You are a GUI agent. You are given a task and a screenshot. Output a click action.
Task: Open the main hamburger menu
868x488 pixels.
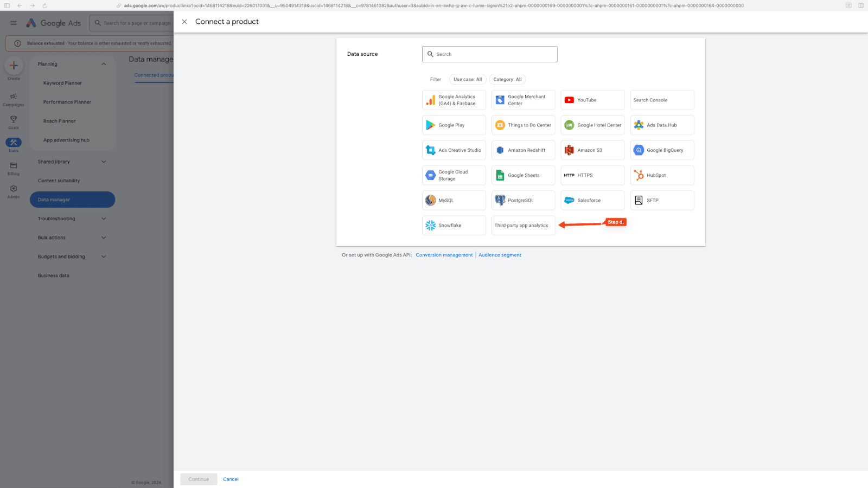tap(14, 23)
